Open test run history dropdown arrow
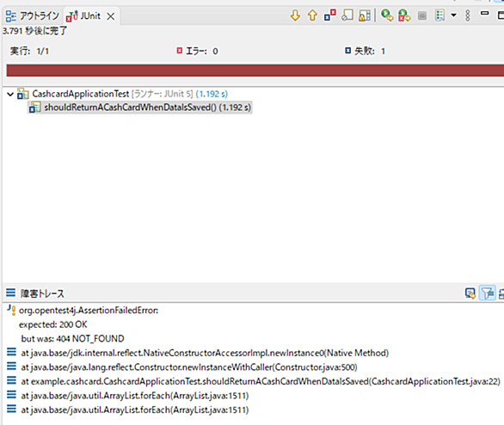504x425 pixels. [x=453, y=15]
